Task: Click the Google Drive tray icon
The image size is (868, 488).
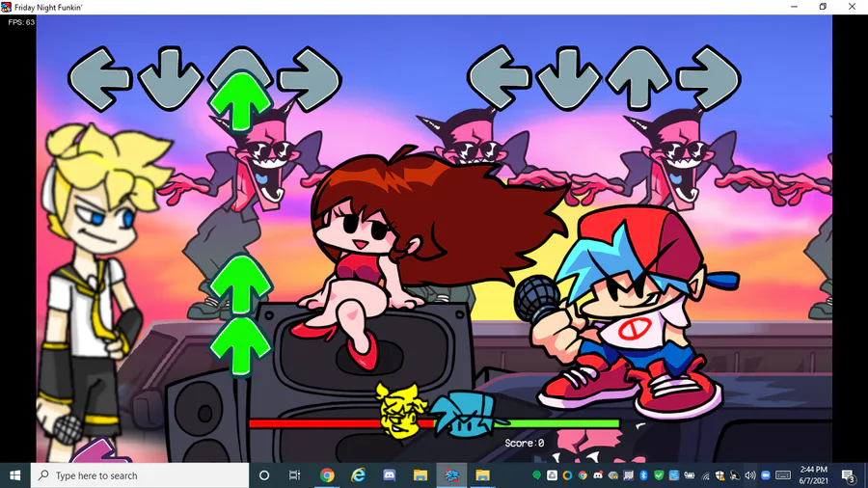Action: coord(552,475)
